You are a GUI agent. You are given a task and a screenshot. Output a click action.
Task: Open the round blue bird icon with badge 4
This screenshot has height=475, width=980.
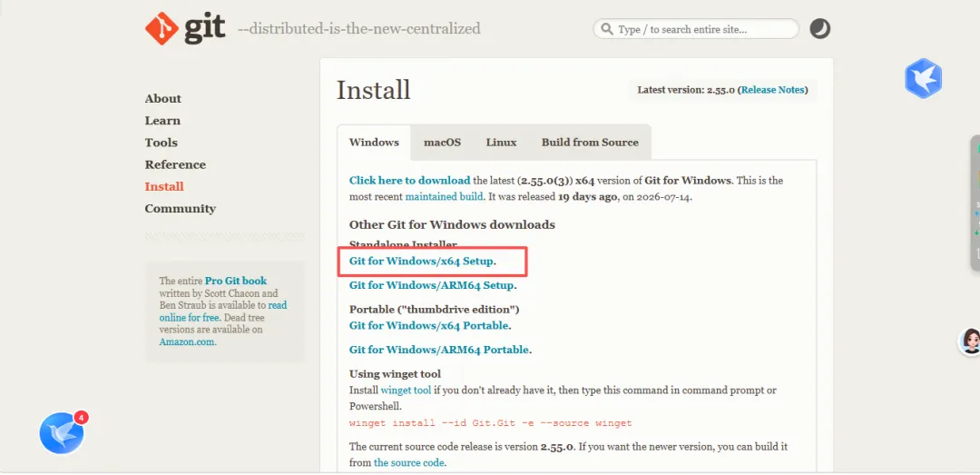point(62,432)
